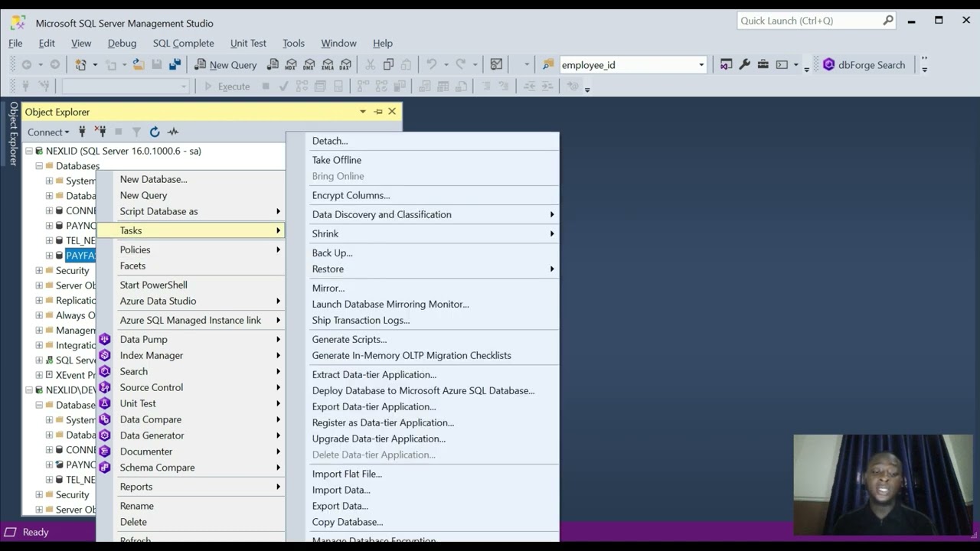Image resolution: width=980 pixels, height=551 pixels.
Task: Click the New Project toolbar icon
Action: pos(81,65)
